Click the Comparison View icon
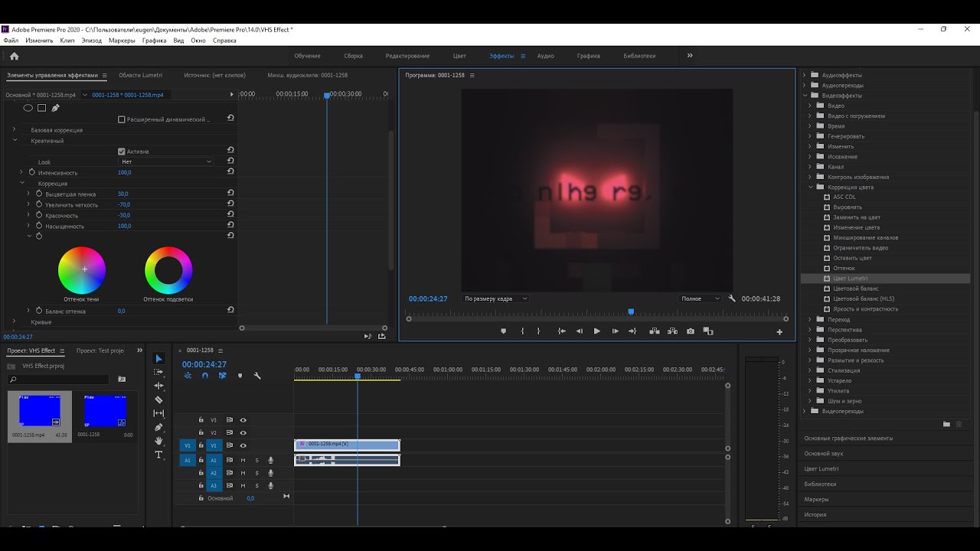Image resolution: width=980 pixels, height=551 pixels. pyautogui.click(x=708, y=331)
